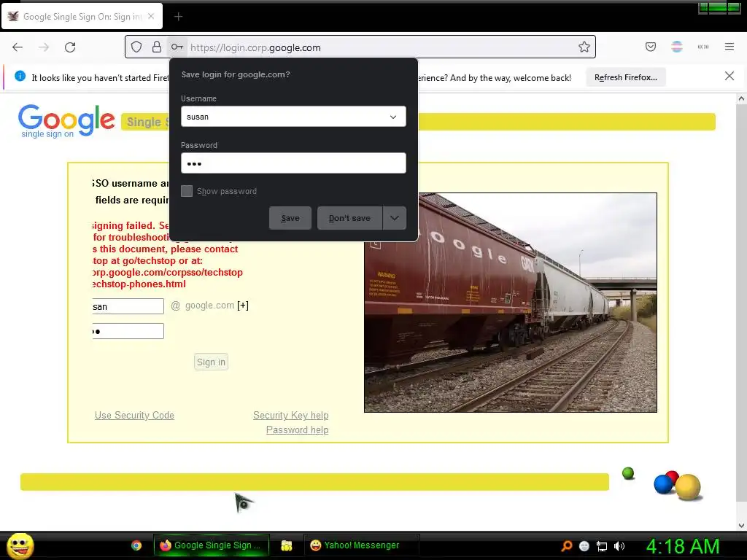Enable the Show password checkbox
The image size is (747, 560).
(187, 191)
